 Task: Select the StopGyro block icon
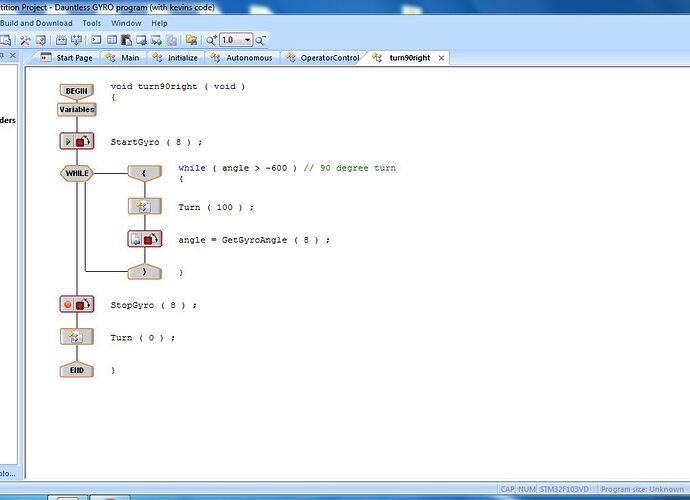(x=77, y=304)
